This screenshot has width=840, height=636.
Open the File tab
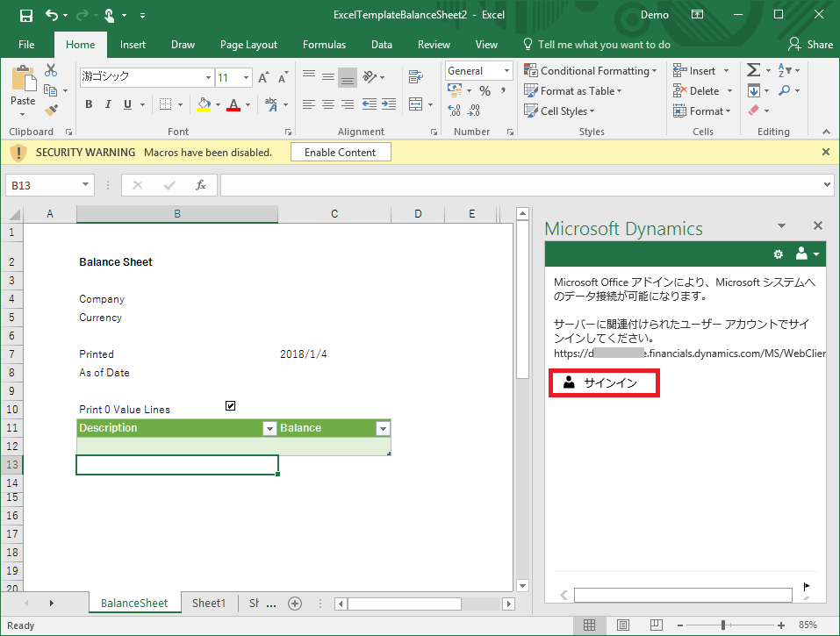[x=26, y=45]
